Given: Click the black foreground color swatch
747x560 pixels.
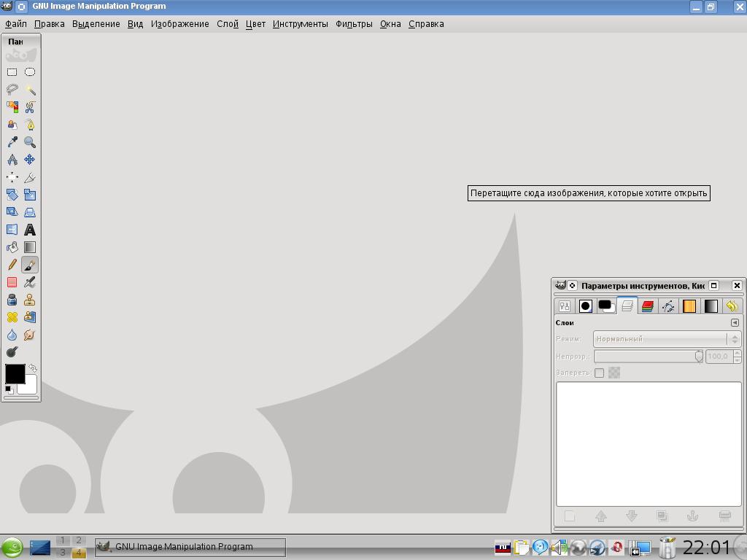Looking at the screenshot, I should coord(14,373).
